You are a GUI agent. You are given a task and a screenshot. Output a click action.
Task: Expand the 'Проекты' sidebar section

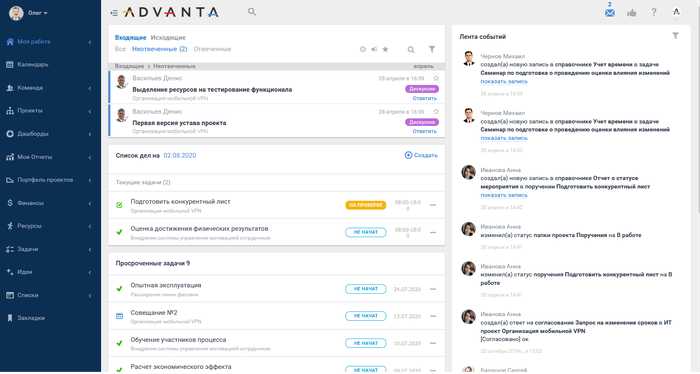pyautogui.click(x=50, y=111)
